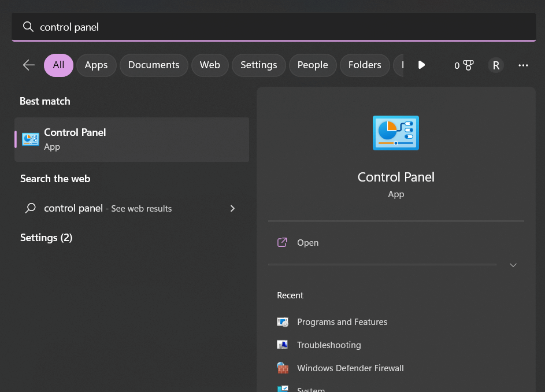
Task: Click the Windows Defender Firewall icon
Action: (283, 368)
